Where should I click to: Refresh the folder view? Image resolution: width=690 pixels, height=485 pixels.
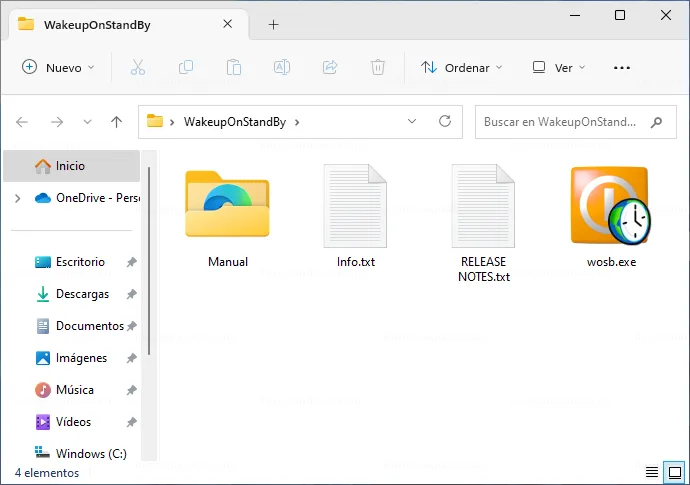coord(445,121)
